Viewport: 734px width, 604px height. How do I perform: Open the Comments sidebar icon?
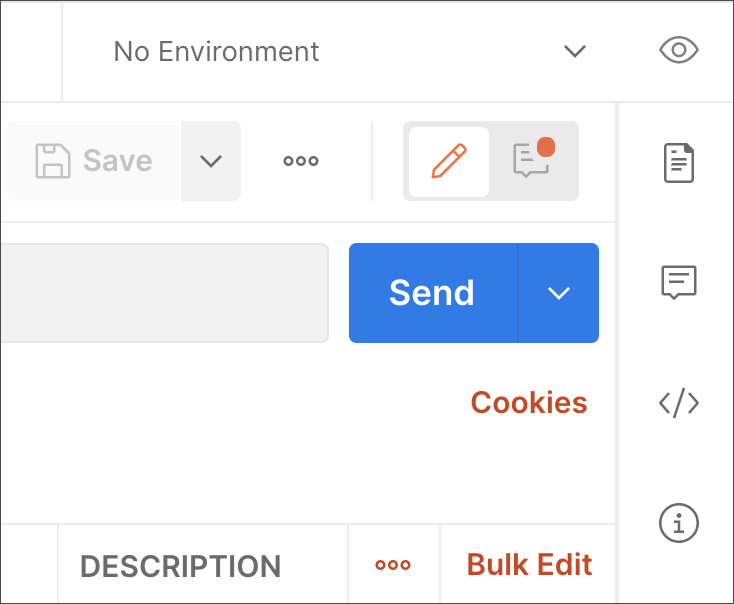[x=679, y=282]
